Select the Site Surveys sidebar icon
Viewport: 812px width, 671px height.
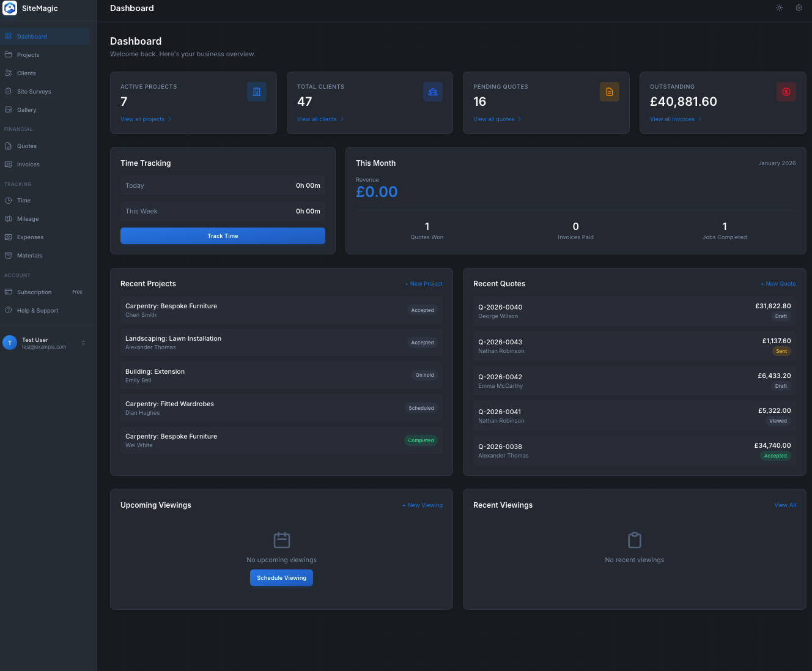click(9, 91)
